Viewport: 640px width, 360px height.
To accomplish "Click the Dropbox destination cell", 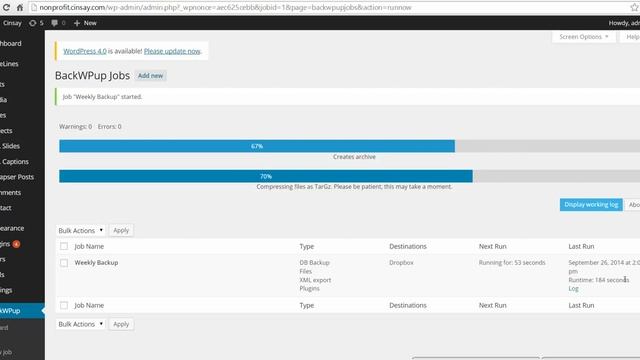I will (x=401, y=262).
